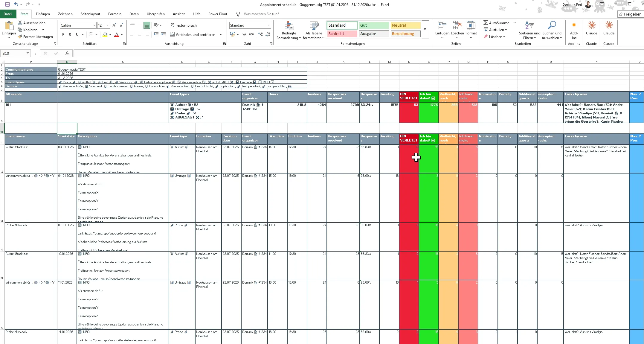Open the text orientation tool
This screenshot has width=644, height=344.
tap(156, 25)
